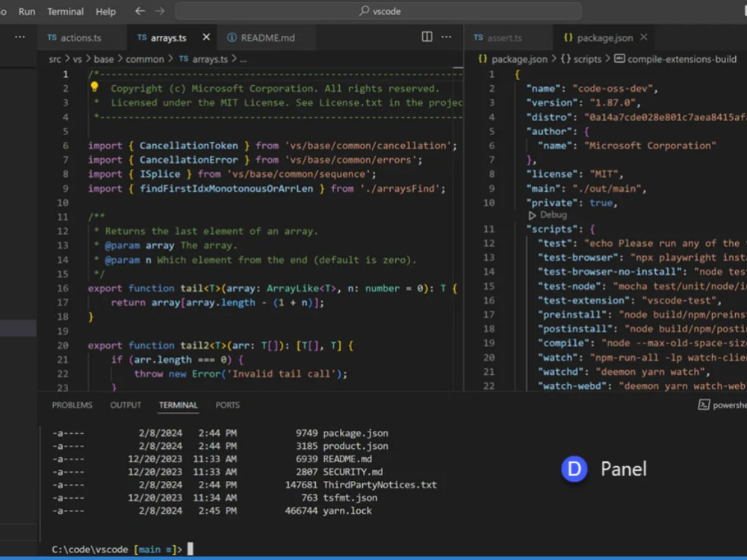
Task: Select the package.json tab
Action: (x=604, y=37)
